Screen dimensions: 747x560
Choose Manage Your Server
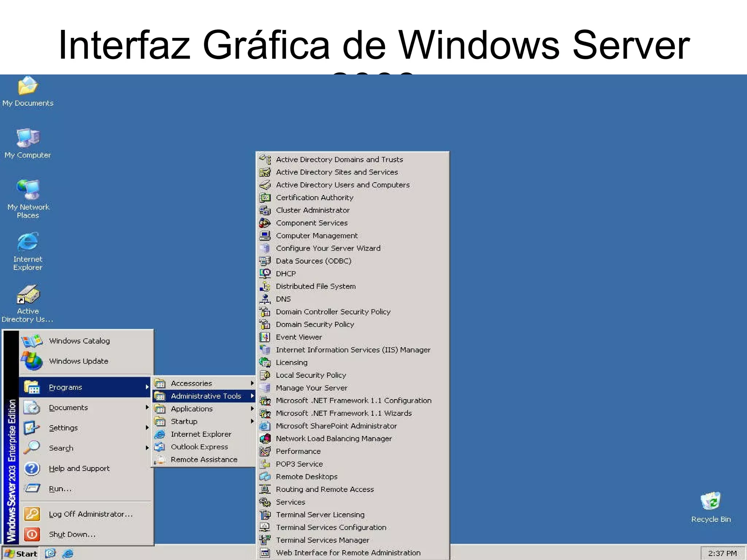point(352,388)
